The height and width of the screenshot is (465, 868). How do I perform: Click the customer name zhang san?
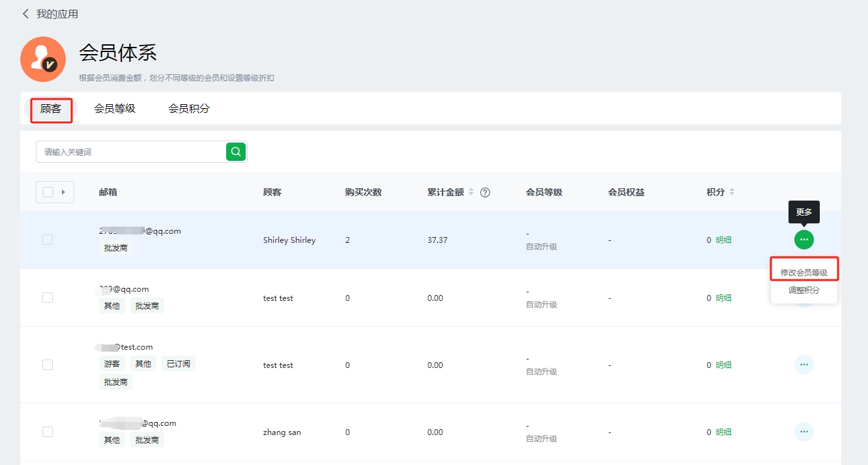pyautogui.click(x=282, y=432)
